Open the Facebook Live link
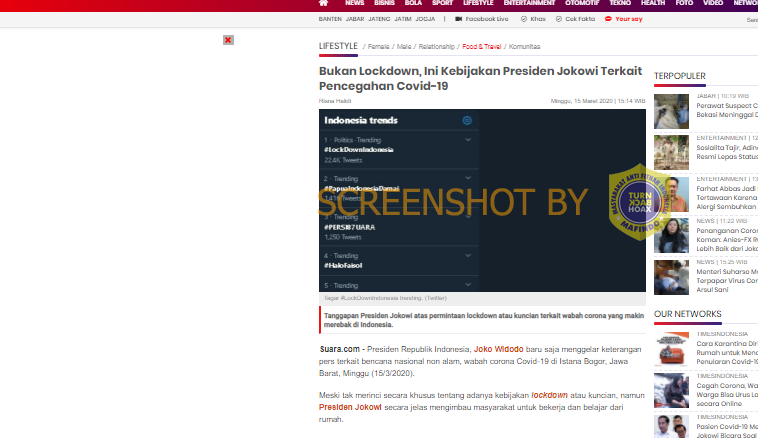This screenshot has width=758, height=438. pos(487,19)
